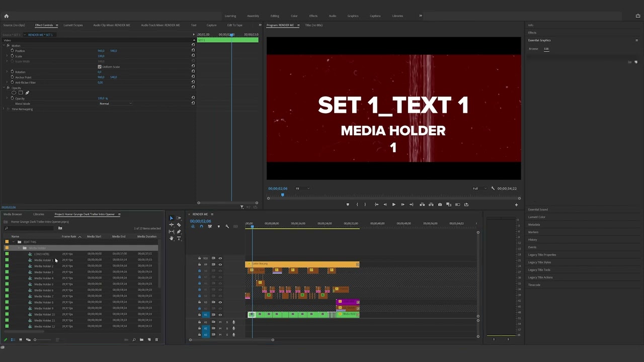Expand the Media Holder bin
The height and width of the screenshot is (362, 644).
[x=19, y=248]
